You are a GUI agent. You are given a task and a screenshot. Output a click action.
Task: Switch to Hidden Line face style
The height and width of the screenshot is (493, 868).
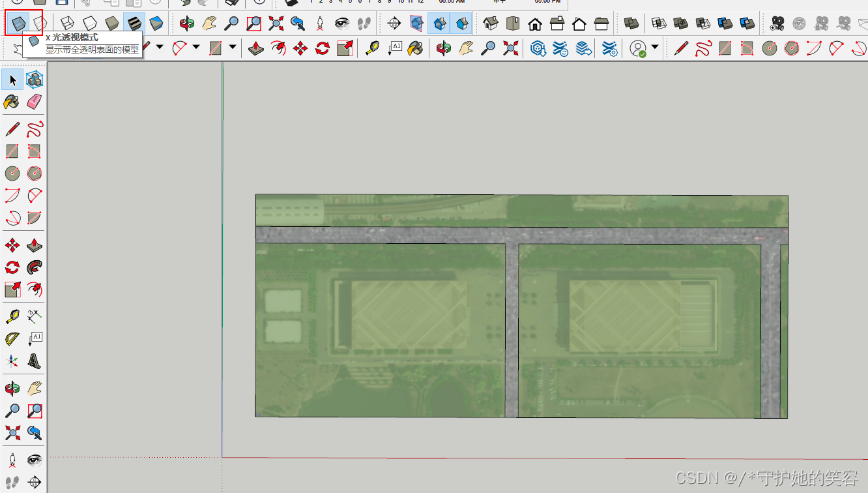(90, 24)
